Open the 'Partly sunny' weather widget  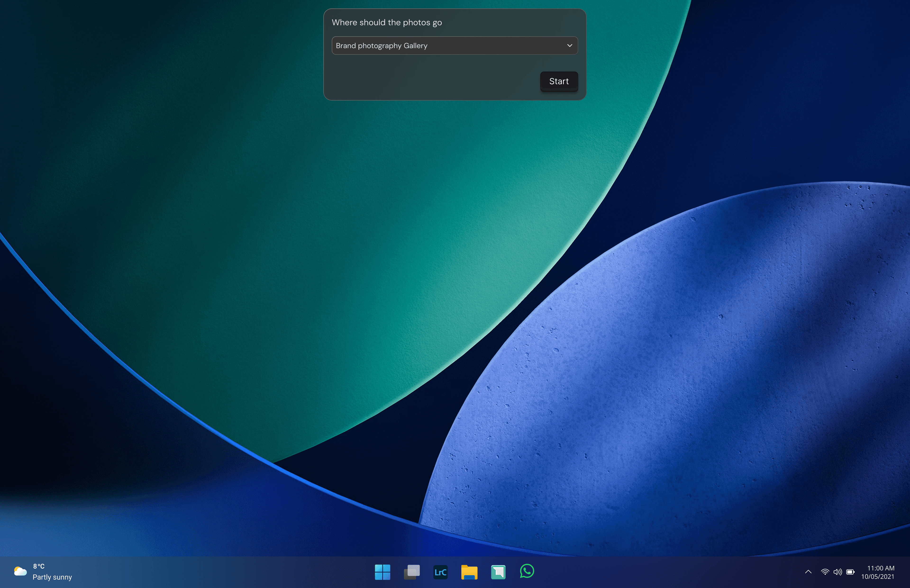(x=52, y=577)
